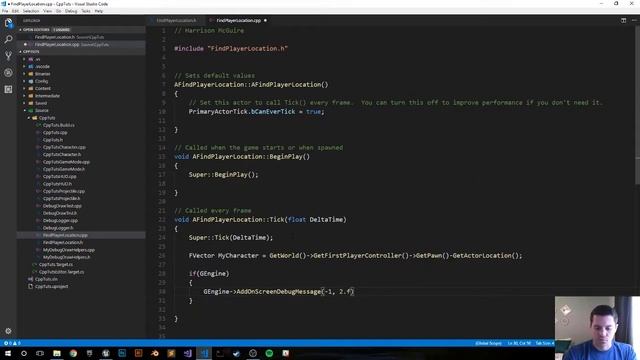The width and height of the screenshot is (640, 360).
Task: Open CppTutsCharacter.cpp file
Action: (64, 147)
